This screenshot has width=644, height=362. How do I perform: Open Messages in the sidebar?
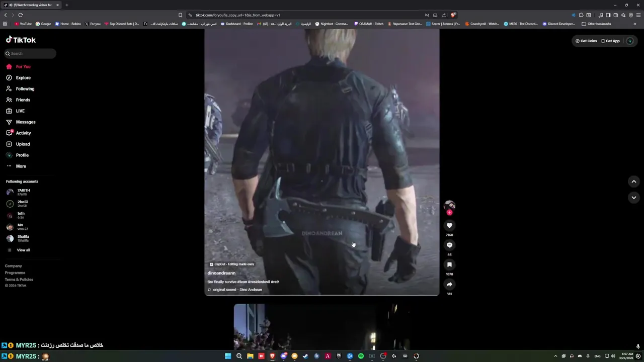click(x=21, y=122)
